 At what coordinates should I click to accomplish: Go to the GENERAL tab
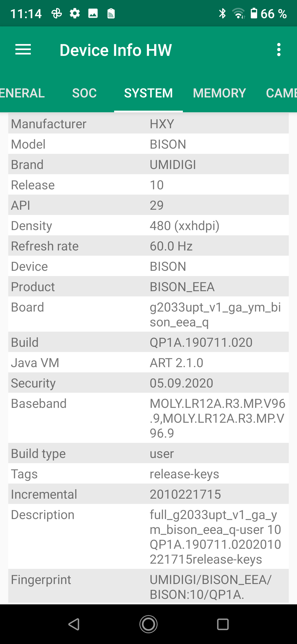(x=22, y=93)
